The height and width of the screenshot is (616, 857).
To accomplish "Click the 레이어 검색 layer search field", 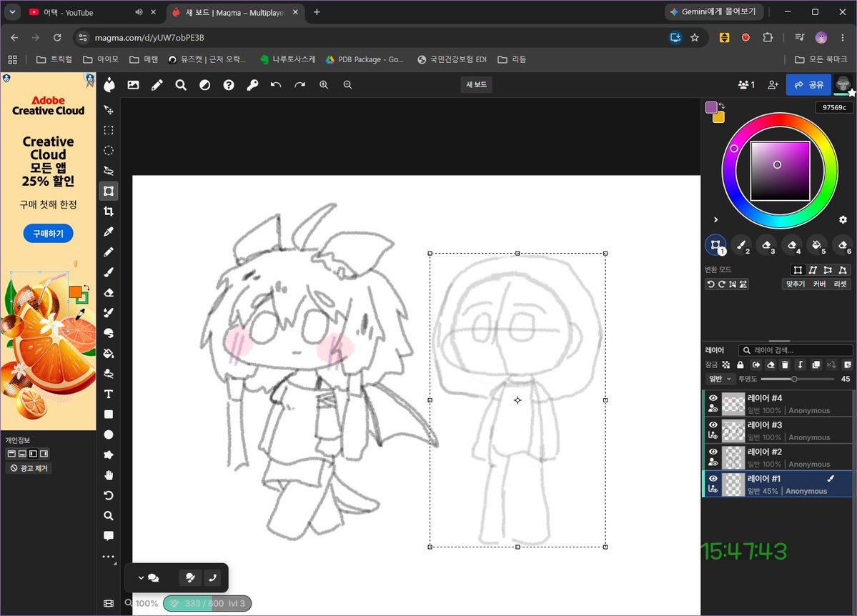I will pos(796,350).
